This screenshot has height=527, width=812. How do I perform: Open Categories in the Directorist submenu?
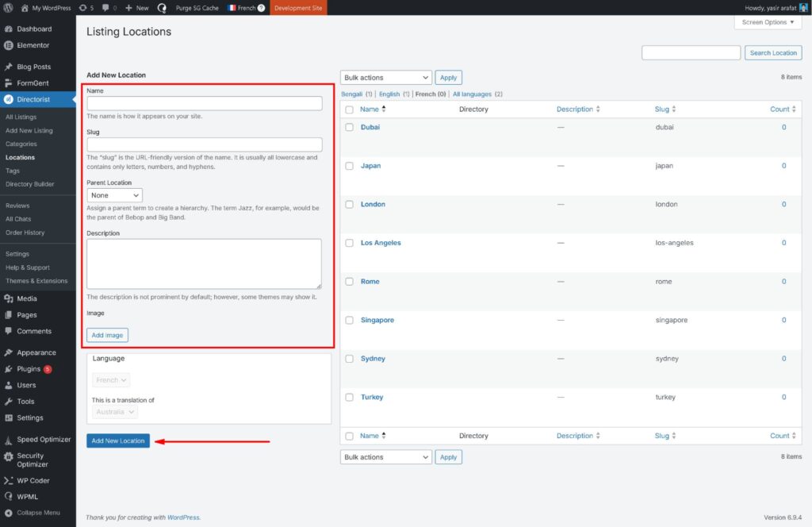point(21,144)
